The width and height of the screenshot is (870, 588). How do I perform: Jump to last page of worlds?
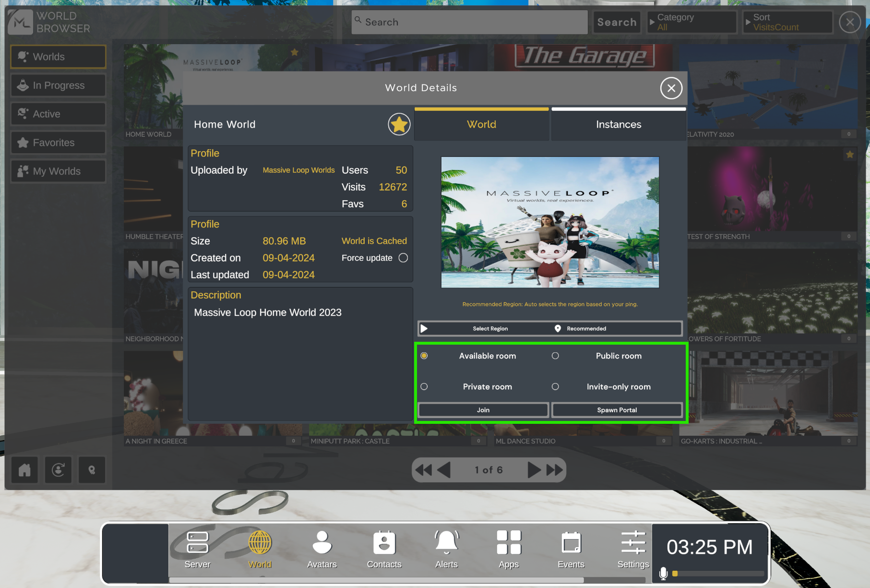(554, 470)
